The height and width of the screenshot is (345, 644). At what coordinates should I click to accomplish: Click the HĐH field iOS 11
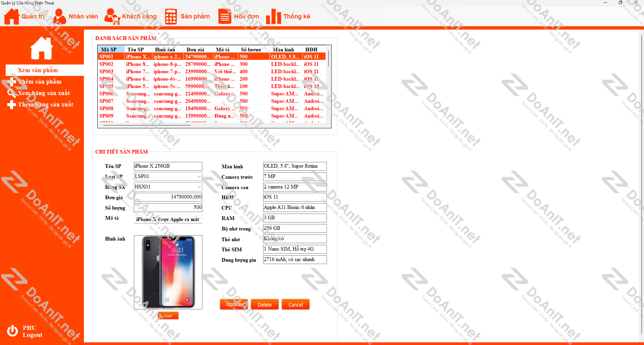295,197
